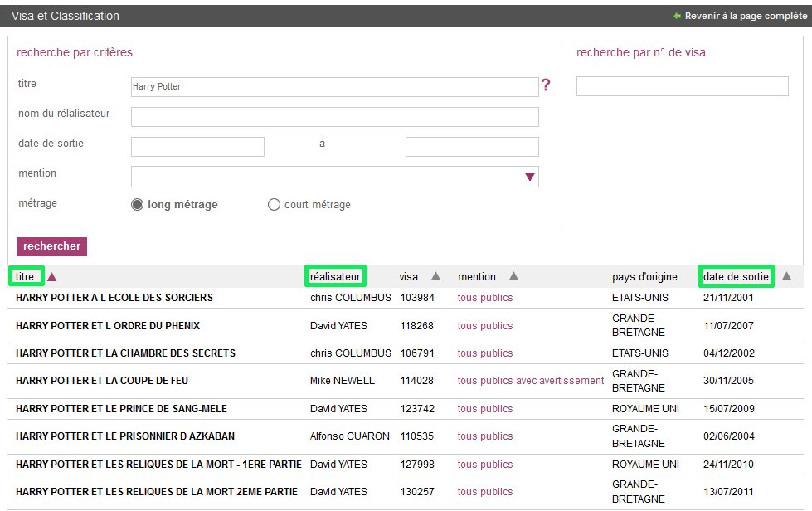812x511 pixels.
Task: Open HARRY POTTER ET L ORDRE DU PHENIX
Action: [x=108, y=326]
